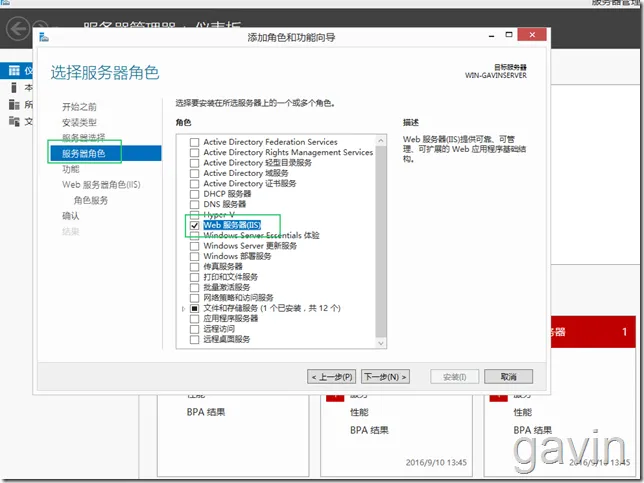This screenshot has width=644, height=483.
Task: Toggle 文件和存储服务 checkbox
Action: (194, 308)
